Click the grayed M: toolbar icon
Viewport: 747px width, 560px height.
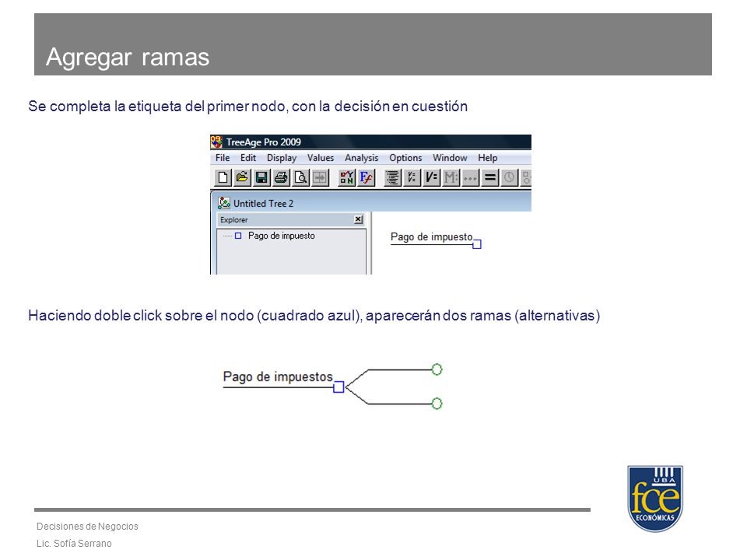(451, 177)
